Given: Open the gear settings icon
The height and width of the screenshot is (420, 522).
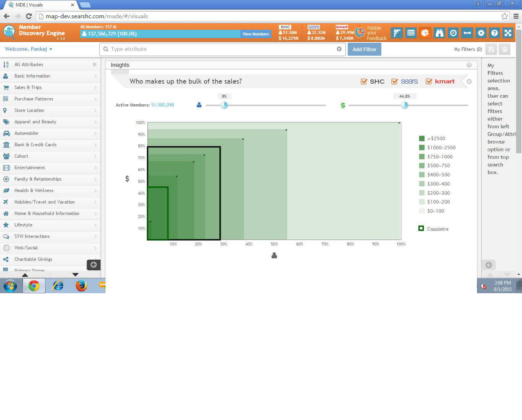Looking at the screenshot, I should point(481,33).
